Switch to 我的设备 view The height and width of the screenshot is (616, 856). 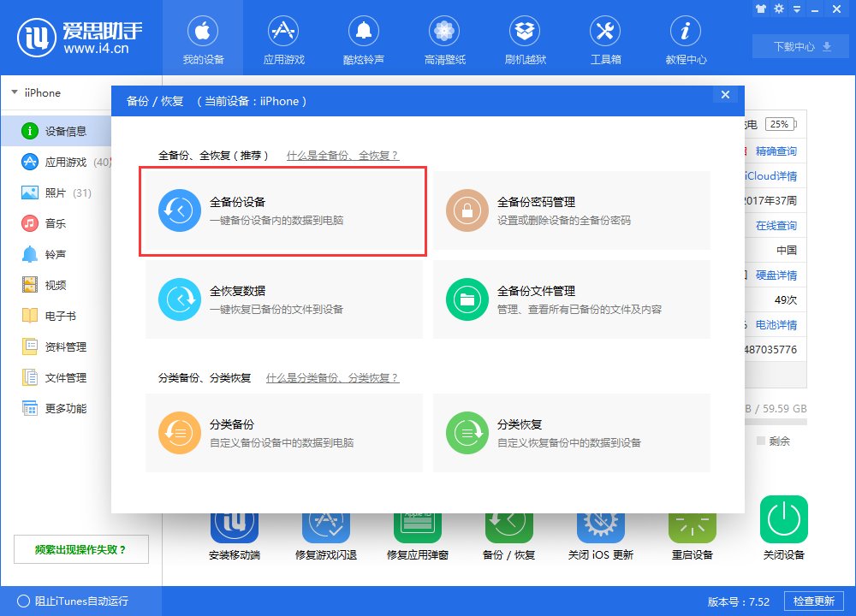tap(203, 38)
